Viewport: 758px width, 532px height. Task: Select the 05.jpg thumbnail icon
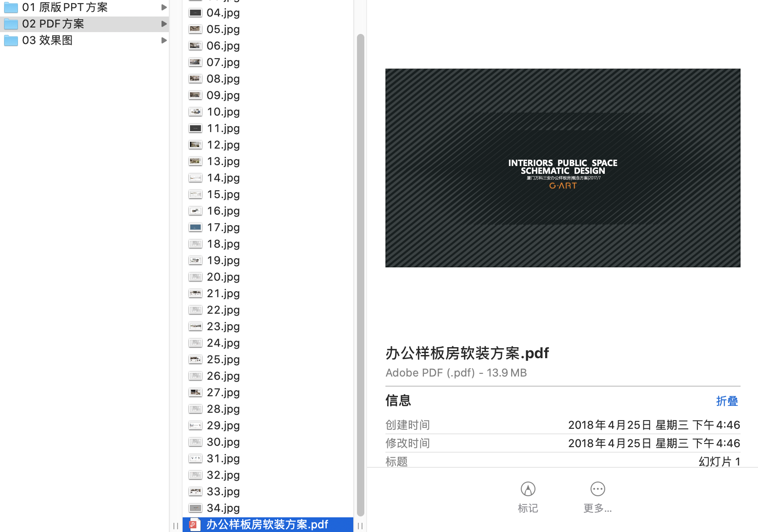pos(195,29)
